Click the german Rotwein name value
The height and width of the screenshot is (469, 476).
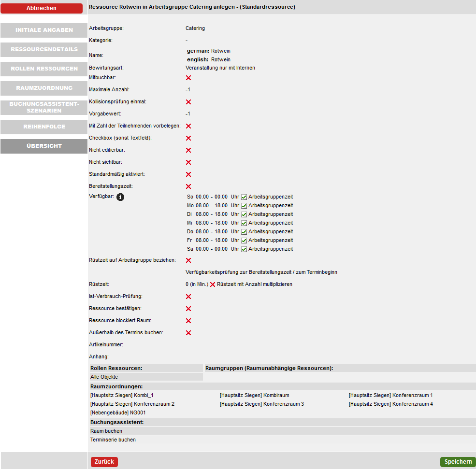pos(221,51)
